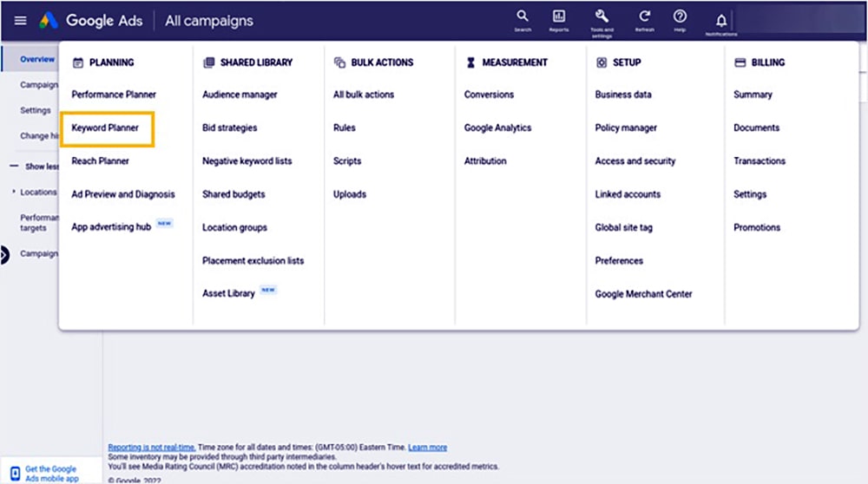Screen dimensions: 868x484
Task: Open Scripts under Bulk Actions
Action: pos(347,161)
